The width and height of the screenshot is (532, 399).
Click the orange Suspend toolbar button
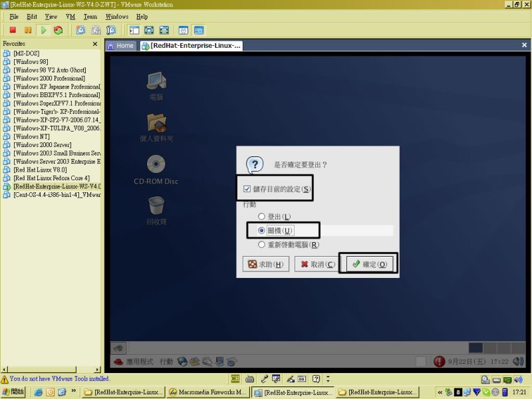tap(28, 30)
